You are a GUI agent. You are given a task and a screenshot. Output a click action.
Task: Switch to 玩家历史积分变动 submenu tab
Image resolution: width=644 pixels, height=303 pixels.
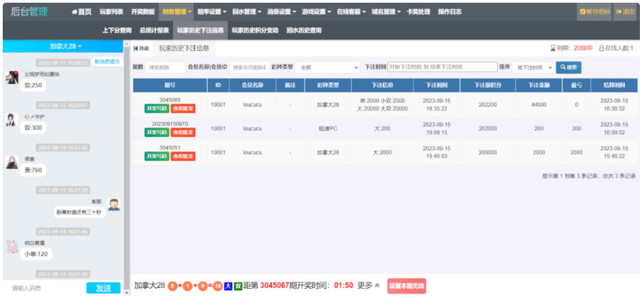[255, 31]
